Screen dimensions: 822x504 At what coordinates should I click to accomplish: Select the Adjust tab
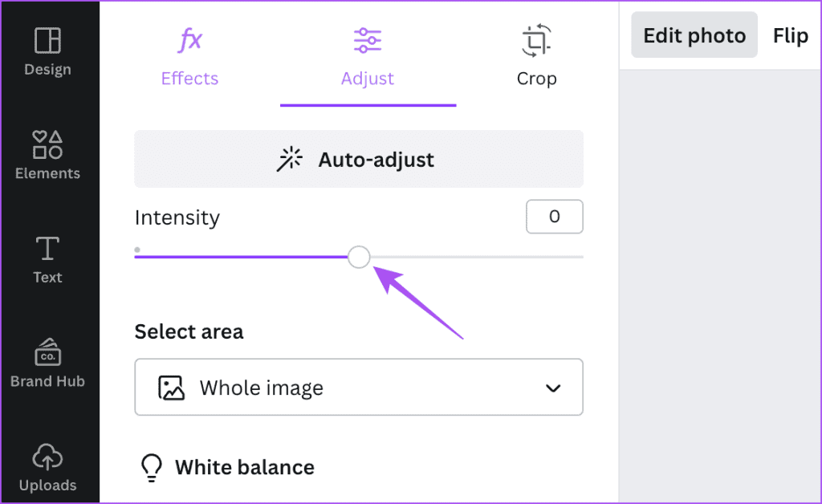pos(367,56)
